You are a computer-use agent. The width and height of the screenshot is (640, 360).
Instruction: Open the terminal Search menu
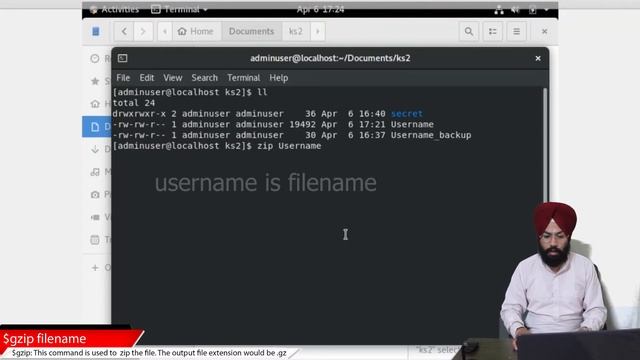(204, 78)
